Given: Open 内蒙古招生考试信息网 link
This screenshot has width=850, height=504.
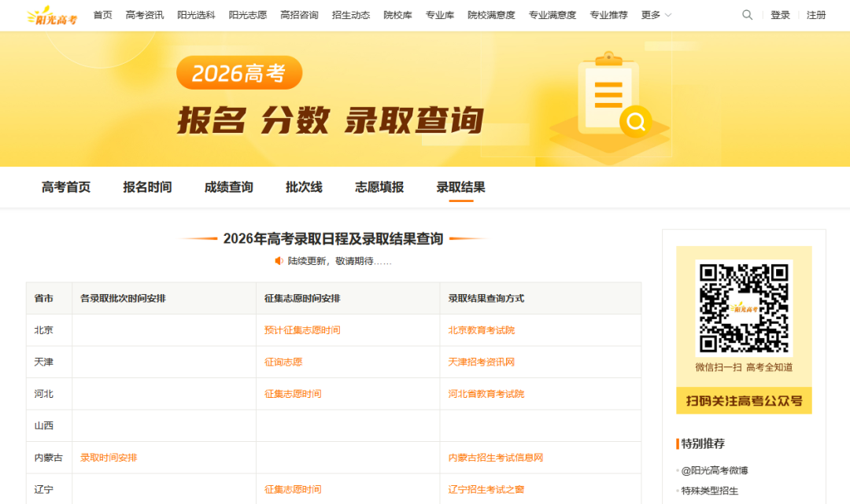Looking at the screenshot, I should click(496, 458).
